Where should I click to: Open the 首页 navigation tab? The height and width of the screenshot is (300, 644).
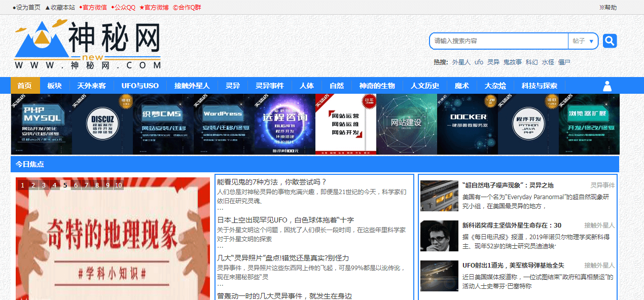(24, 86)
